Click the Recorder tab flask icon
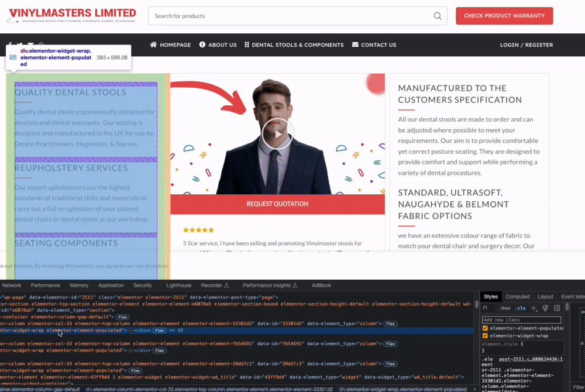 pos(226,286)
